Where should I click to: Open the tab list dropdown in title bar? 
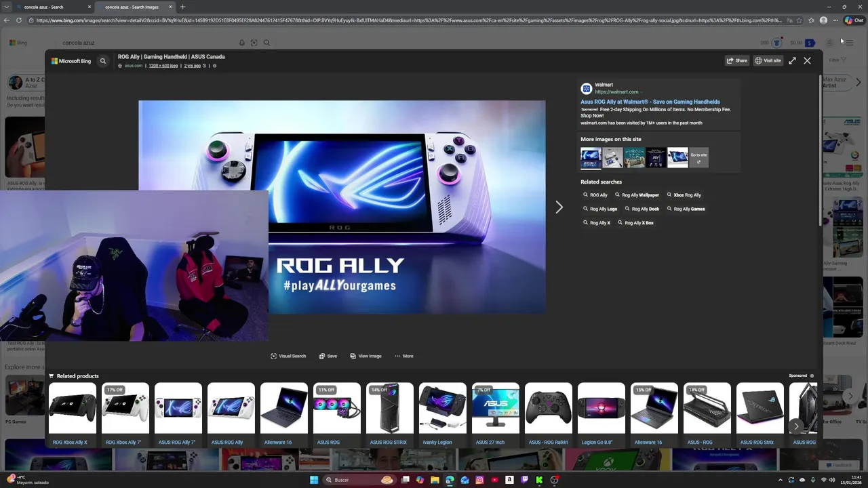tap(6, 7)
